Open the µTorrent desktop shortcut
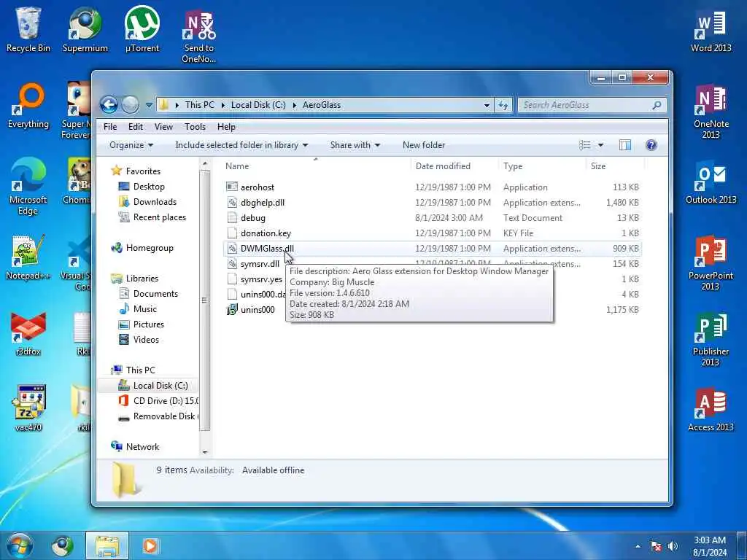747x560 pixels. [x=142, y=28]
